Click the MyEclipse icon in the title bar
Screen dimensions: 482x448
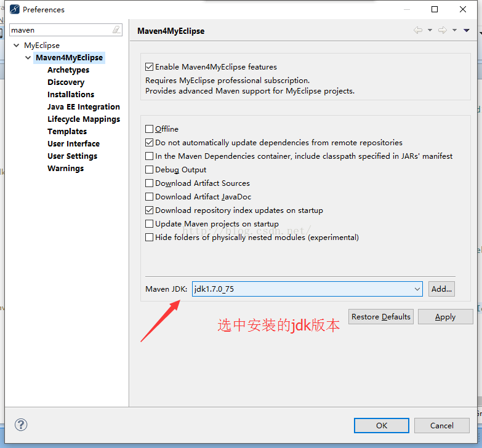coord(14,9)
